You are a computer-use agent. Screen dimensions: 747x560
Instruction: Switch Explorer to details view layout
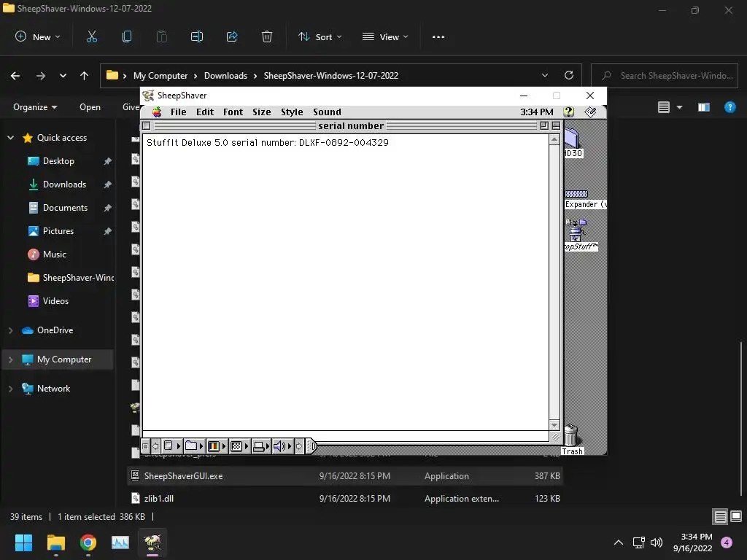click(x=720, y=517)
